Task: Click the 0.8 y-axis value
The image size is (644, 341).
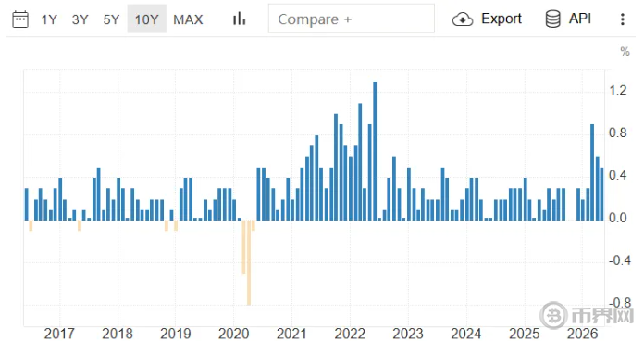Action: (x=618, y=133)
